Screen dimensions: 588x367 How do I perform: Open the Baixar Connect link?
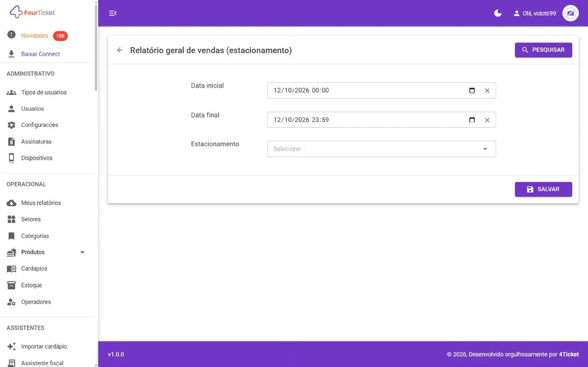(x=40, y=54)
